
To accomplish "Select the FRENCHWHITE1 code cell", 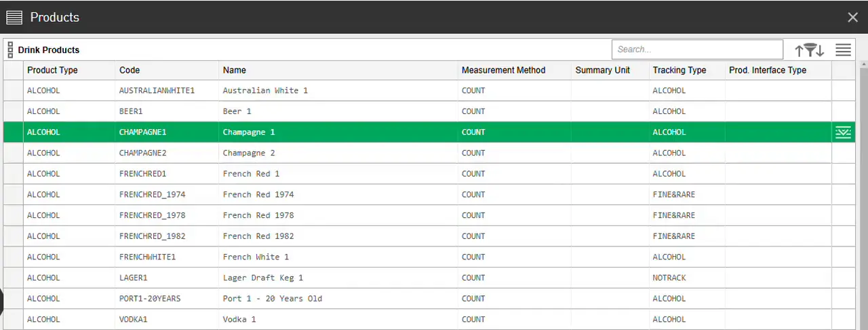I will point(167,257).
